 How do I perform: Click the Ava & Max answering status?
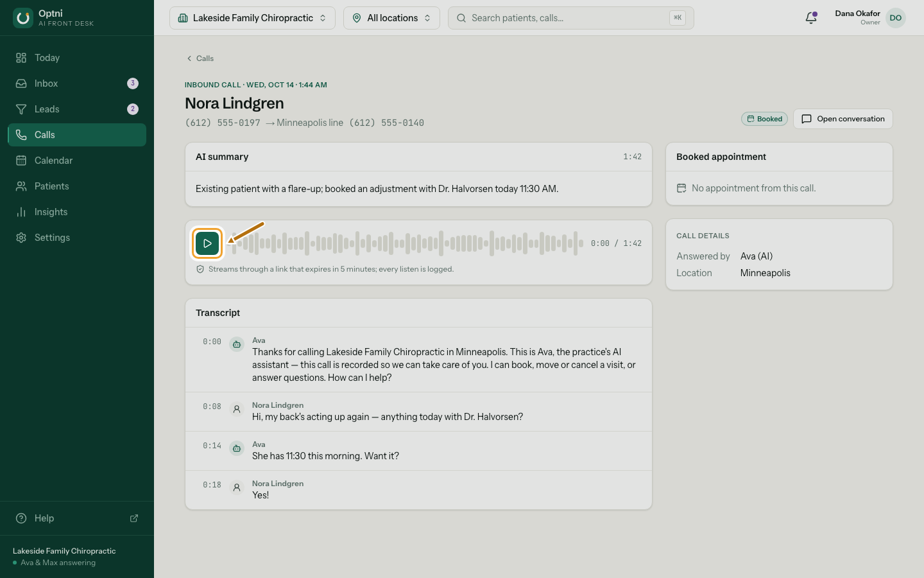(58, 563)
